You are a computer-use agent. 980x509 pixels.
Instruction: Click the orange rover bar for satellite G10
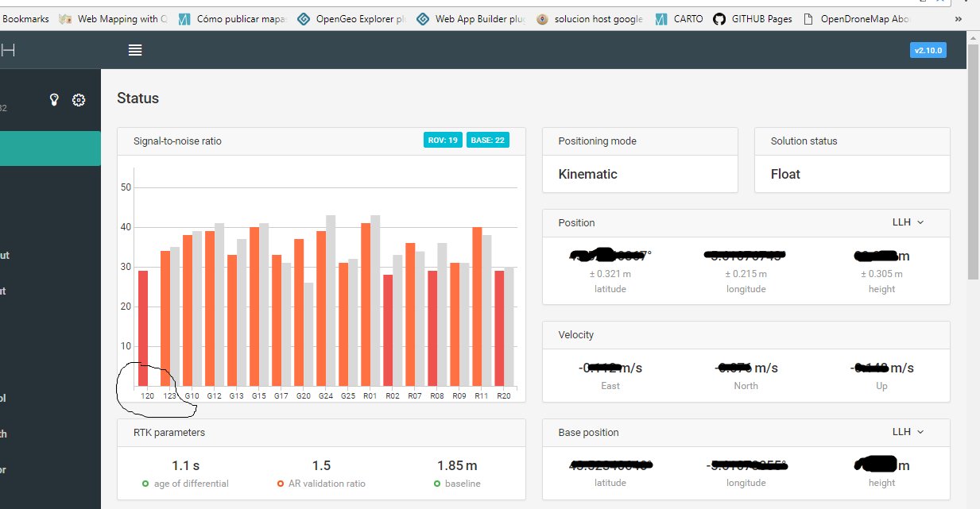tap(188, 310)
